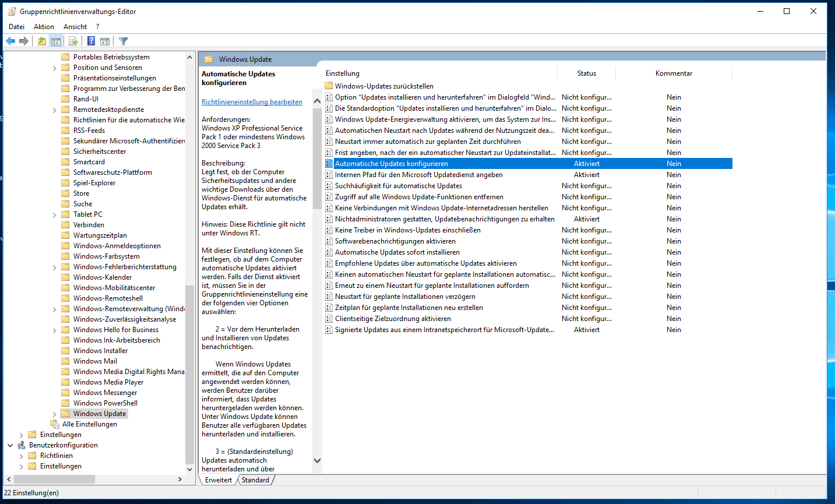The image size is (835, 504).
Task: Open the ? help menu
Action: (x=97, y=27)
